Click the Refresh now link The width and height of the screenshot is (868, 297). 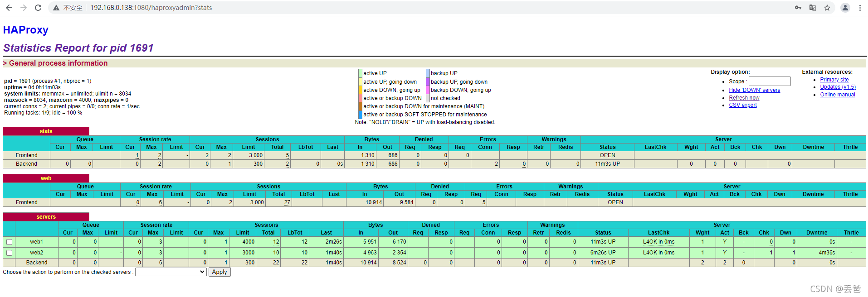click(x=744, y=98)
